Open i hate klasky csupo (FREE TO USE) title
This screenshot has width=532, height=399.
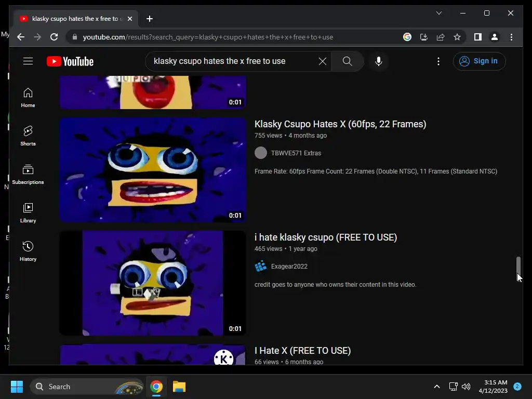pyautogui.click(x=326, y=237)
